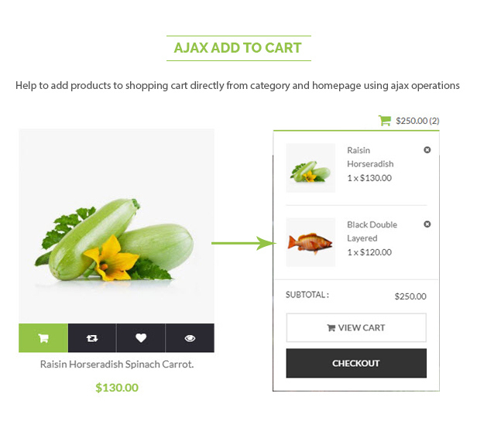Proceed with the Checkout button
Screen dimensions: 477x448
coord(356,363)
